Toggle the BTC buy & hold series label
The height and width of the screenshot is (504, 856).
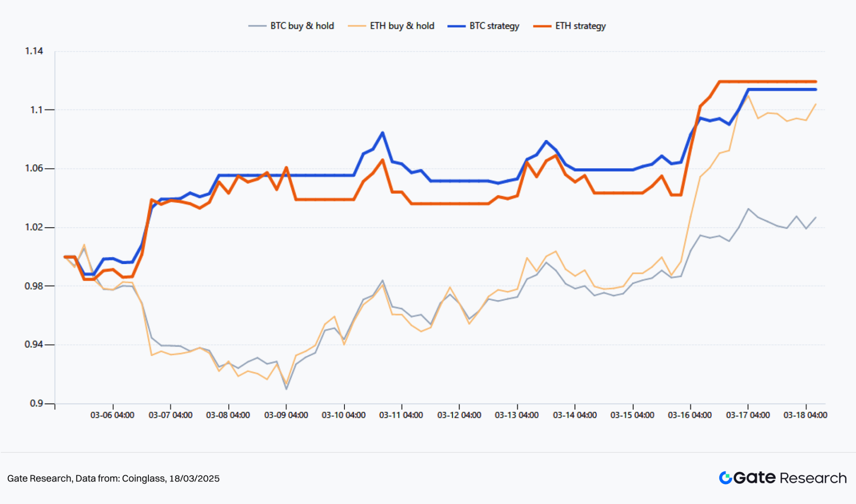tap(302, 26)
